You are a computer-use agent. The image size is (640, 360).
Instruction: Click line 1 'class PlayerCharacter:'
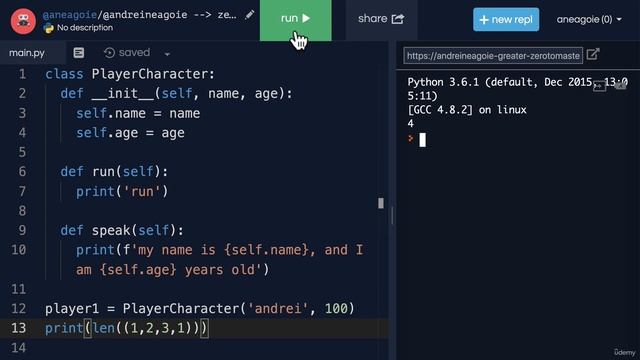(130, 74)
